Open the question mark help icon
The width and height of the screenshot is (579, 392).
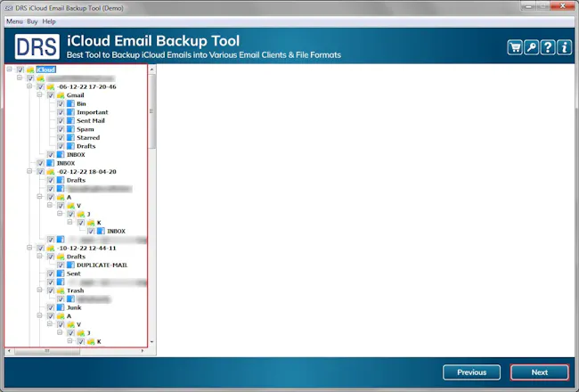(548, 47)
